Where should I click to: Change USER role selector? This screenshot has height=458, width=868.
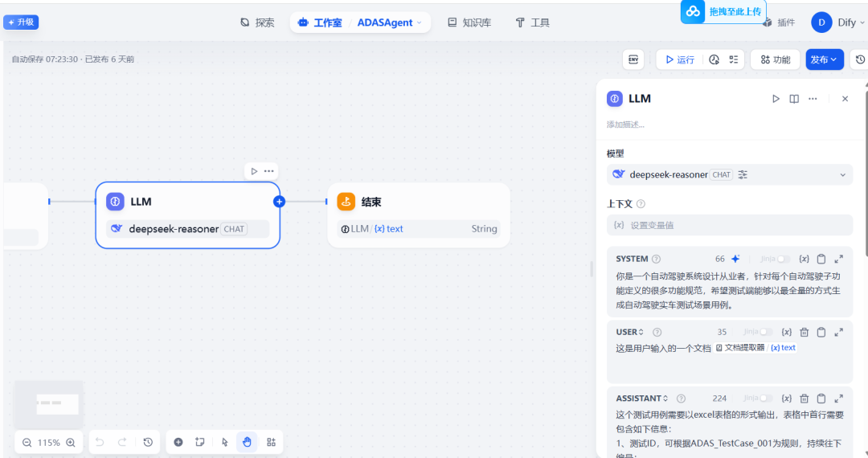click(x=630, y=333)
